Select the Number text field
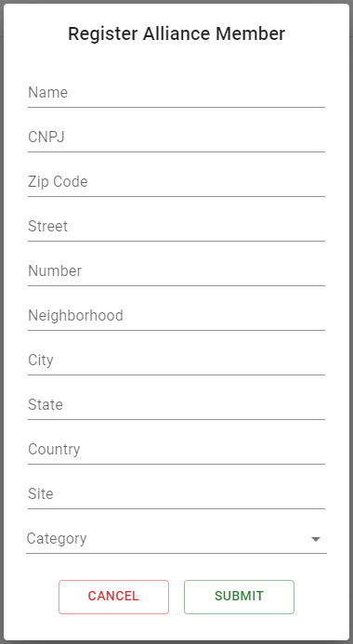The width and height of the screenshot is (353, 644). click(176, 271)
